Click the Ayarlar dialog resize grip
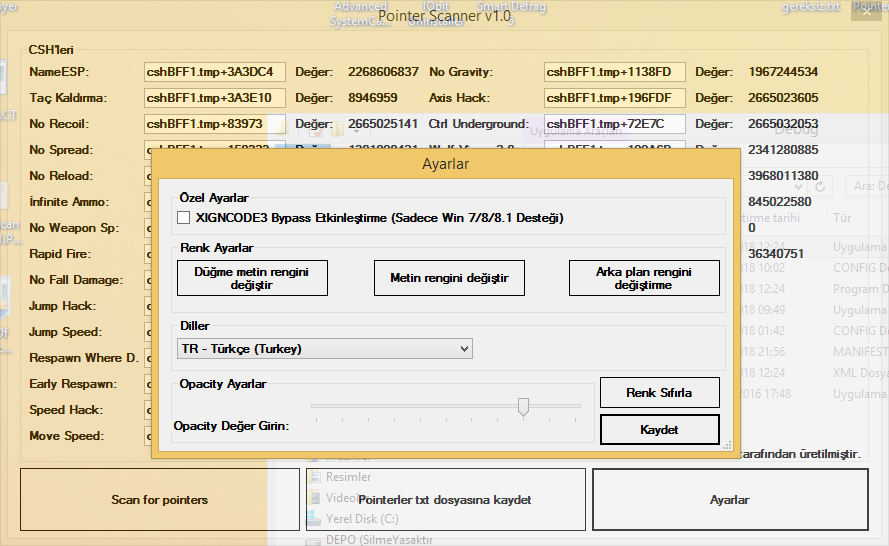Image resolution: width=889 pixels, height=546 pixels. (x=727, y=446)
